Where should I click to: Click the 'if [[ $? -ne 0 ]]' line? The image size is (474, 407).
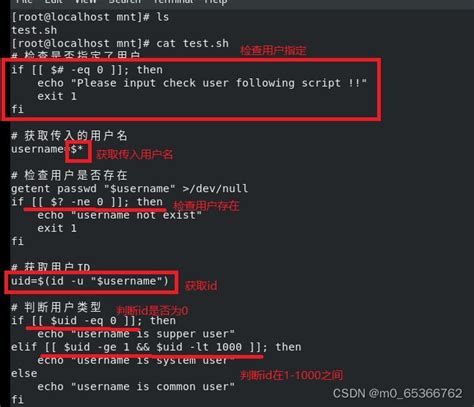[87, 202]
